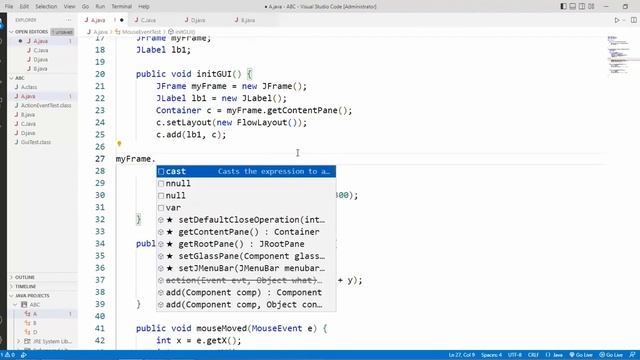The image size is (640, 360).
Task: Select setGlassPane suggestion
Action: tap(246, 256)
